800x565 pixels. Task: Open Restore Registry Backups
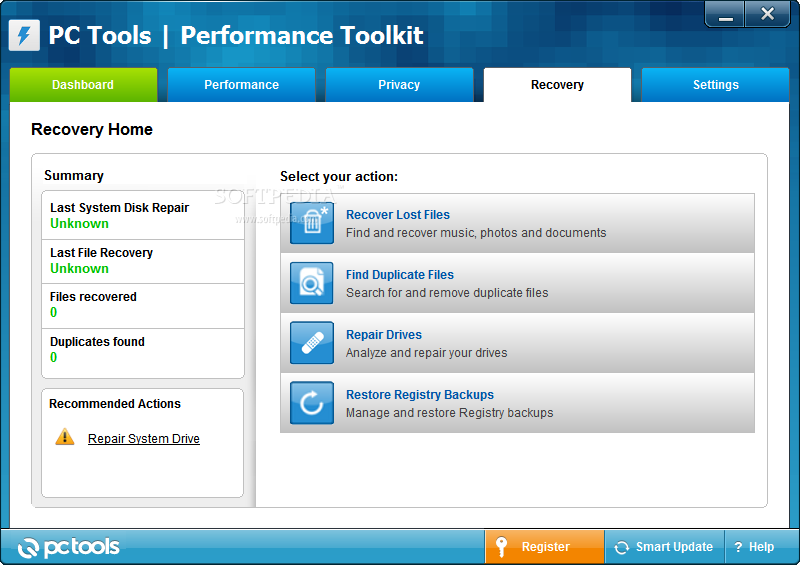517,403
